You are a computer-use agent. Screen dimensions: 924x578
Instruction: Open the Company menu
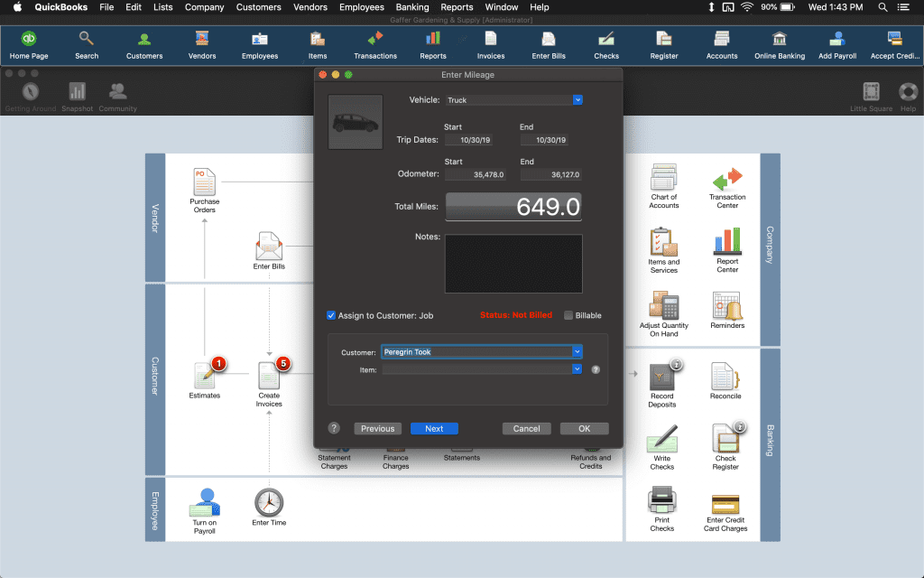[205, 7]
